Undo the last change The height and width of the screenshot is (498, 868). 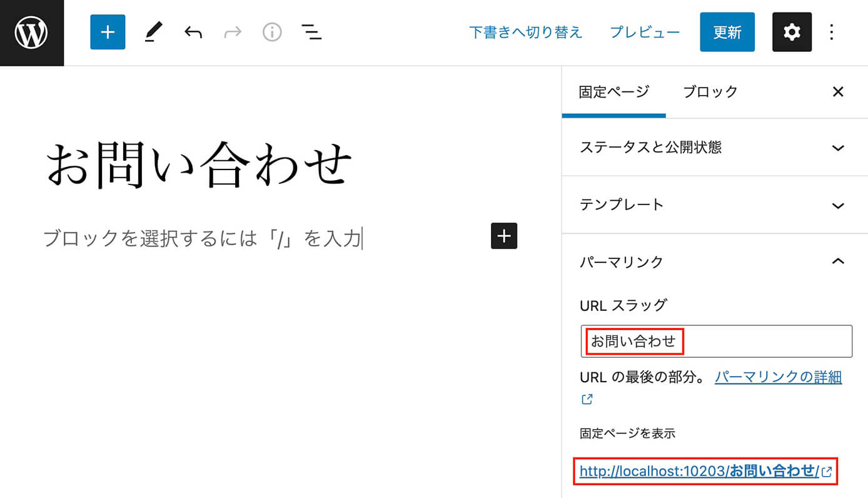click(193, 33)
